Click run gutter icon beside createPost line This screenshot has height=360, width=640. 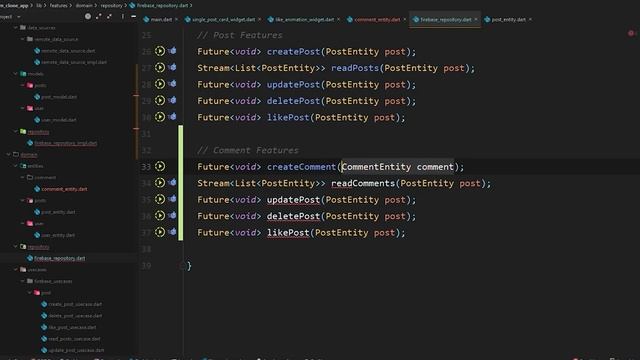[x=160, y=51]
